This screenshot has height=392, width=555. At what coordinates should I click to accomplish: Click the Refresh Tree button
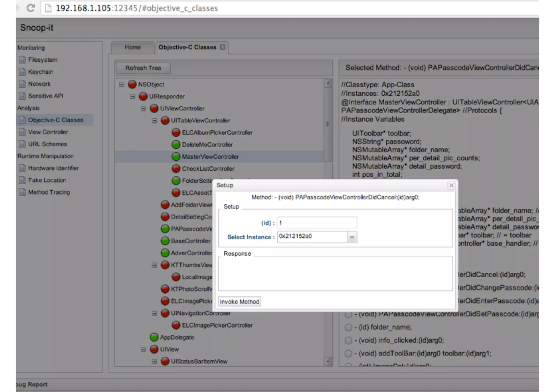tap(143, 68)
